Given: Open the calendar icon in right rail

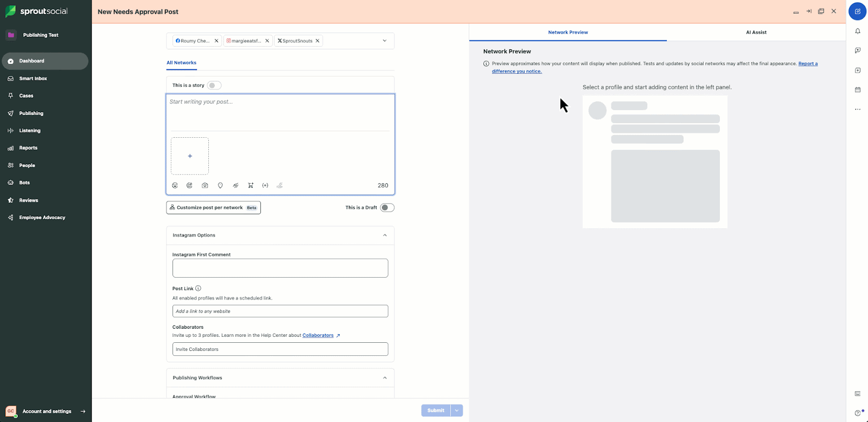Looking at the screenshot, I should tap(858, 89).
